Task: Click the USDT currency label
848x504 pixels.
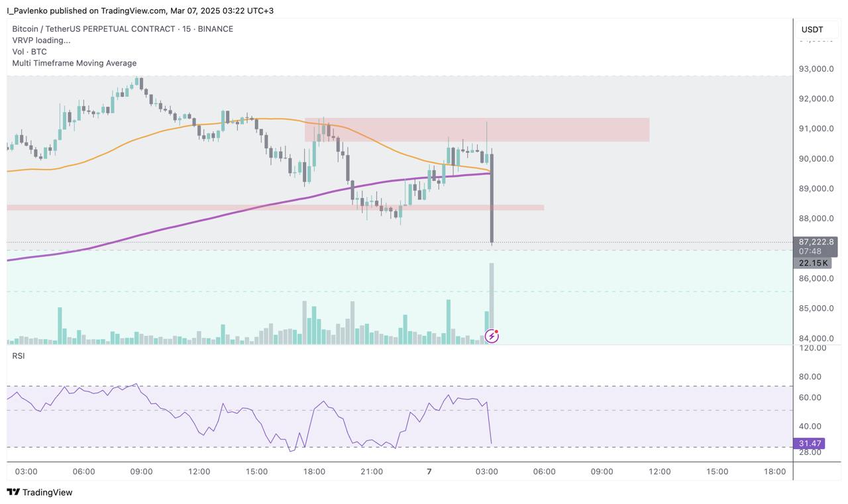Action: point(812,29)
